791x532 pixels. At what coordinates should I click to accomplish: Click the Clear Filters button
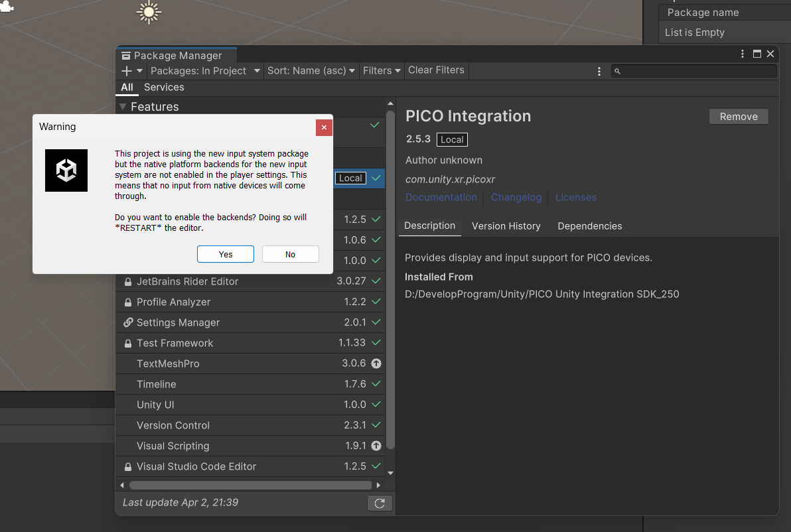pyautogui.click(x=437, y=70)
